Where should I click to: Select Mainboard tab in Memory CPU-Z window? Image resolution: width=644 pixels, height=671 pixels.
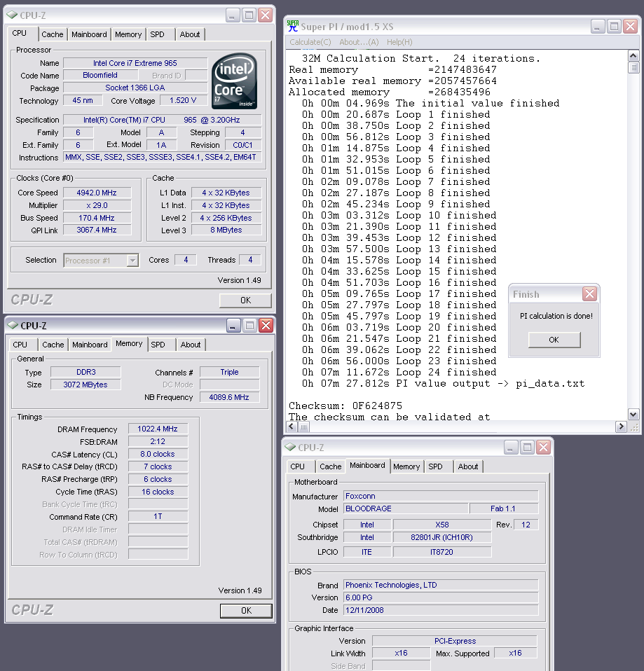point(90,345)
